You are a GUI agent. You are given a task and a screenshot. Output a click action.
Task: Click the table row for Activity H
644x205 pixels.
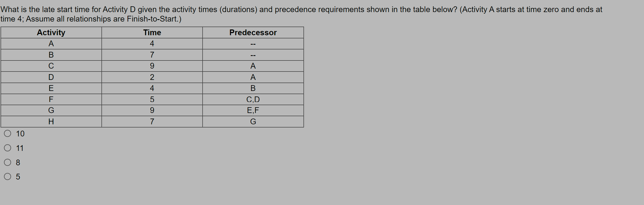[x=51, y=121]
